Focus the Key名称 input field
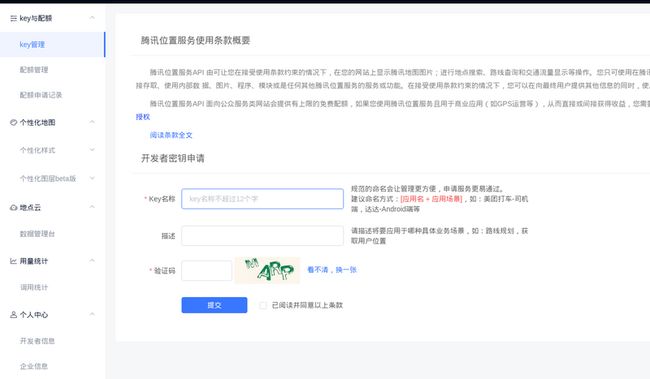The height and width of the screenshot is (379, 650). pos(262,199)
